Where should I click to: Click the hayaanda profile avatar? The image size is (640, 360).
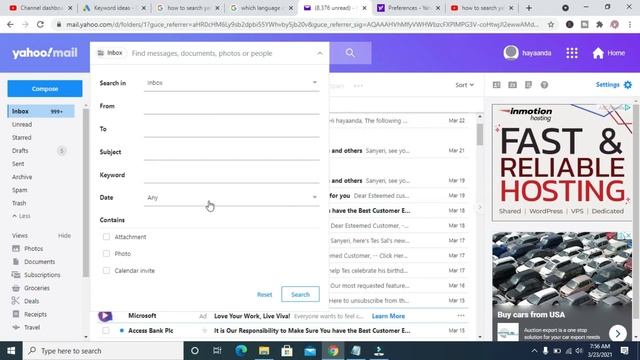(511, 53)
